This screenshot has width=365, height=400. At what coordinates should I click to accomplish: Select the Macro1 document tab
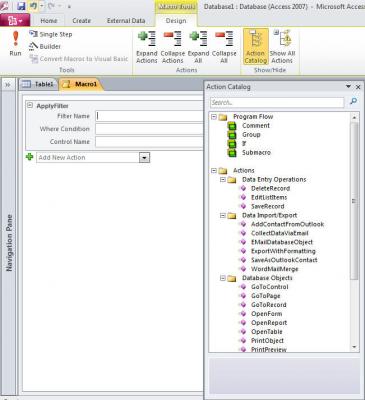[81, 84]
